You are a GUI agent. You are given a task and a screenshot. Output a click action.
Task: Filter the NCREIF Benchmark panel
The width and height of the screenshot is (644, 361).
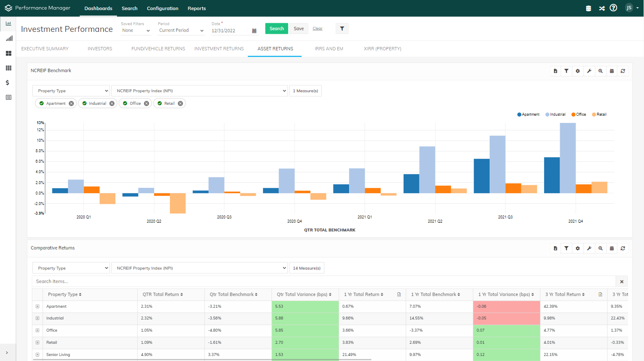[x=566, y=71]
